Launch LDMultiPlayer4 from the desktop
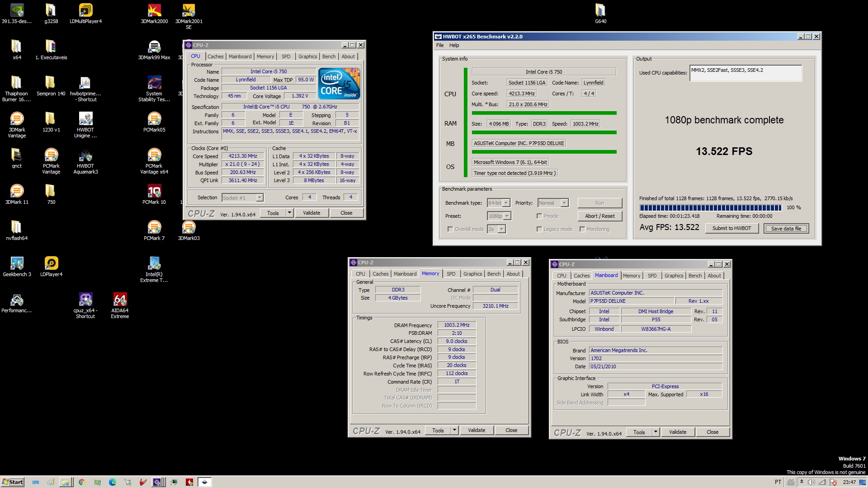Screen dimensions: 868x488 point(85,14)
